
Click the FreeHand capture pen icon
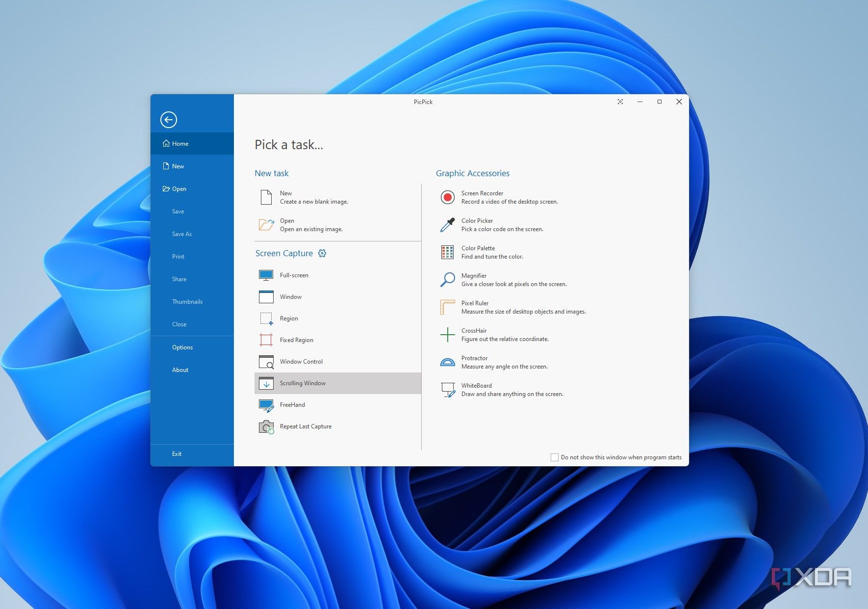pos(266,405)
